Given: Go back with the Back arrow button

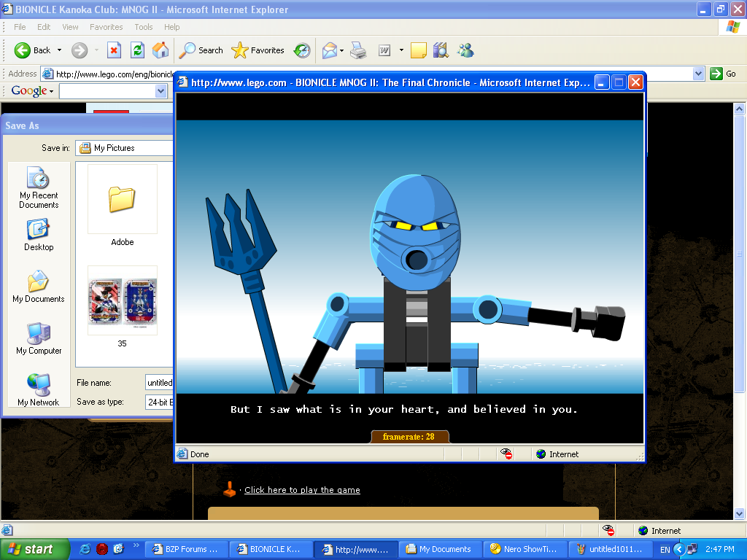Looking at the screenshot, I should coord(32,50).
